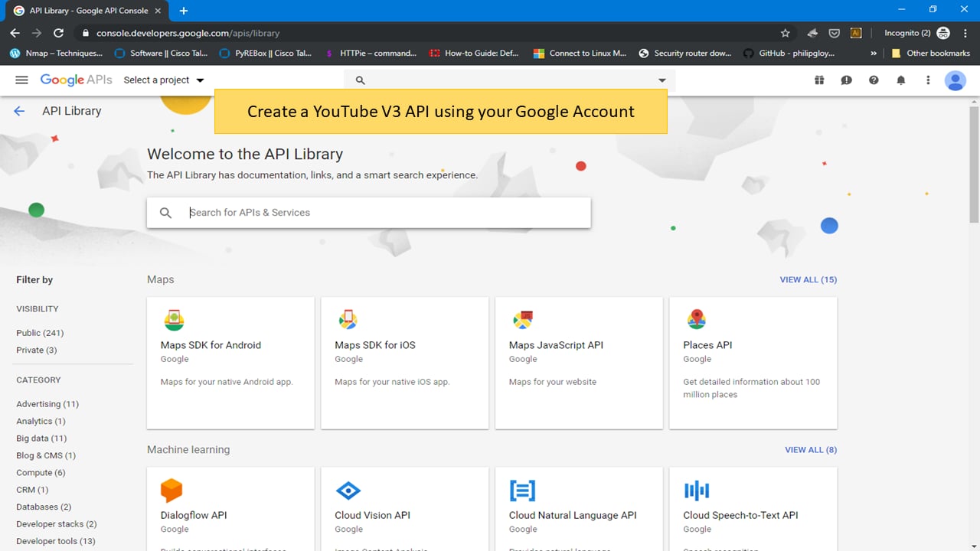Click the top bar search magnifier icon

pos(360,80)
